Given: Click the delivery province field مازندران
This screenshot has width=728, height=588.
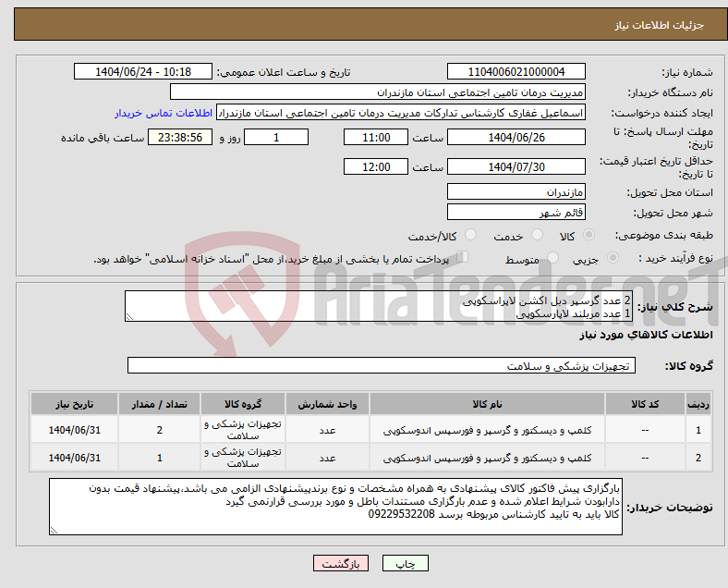Looking at the screenshot, I should click(x=516, y=191).
